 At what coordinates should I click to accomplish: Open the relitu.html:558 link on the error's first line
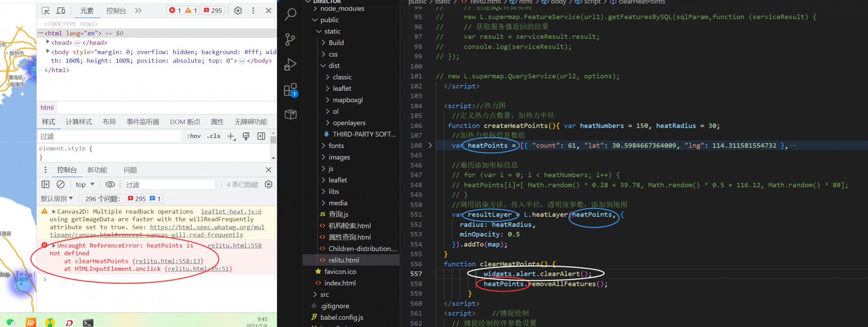coord(234,245)
